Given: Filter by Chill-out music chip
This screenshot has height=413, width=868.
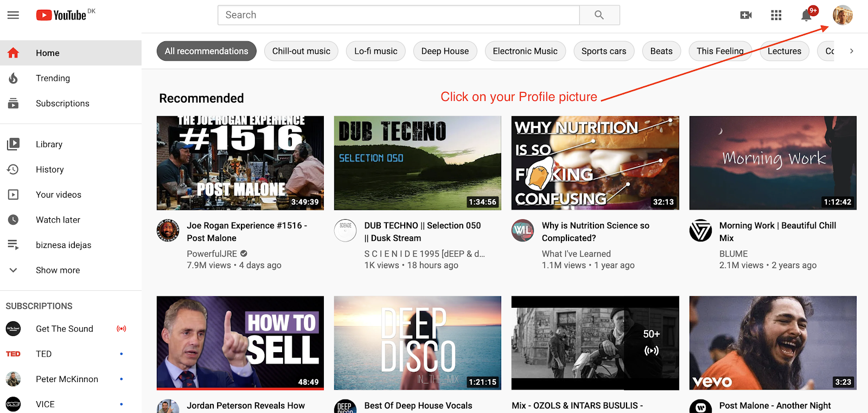Looking at the screenshot, I should click(x=301, y=51).
